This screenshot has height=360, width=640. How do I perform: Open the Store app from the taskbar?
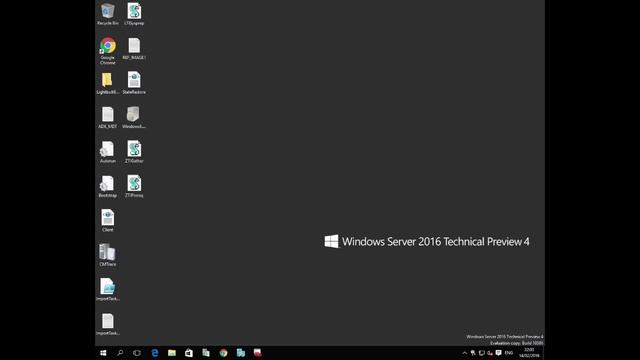coord(189,353)
